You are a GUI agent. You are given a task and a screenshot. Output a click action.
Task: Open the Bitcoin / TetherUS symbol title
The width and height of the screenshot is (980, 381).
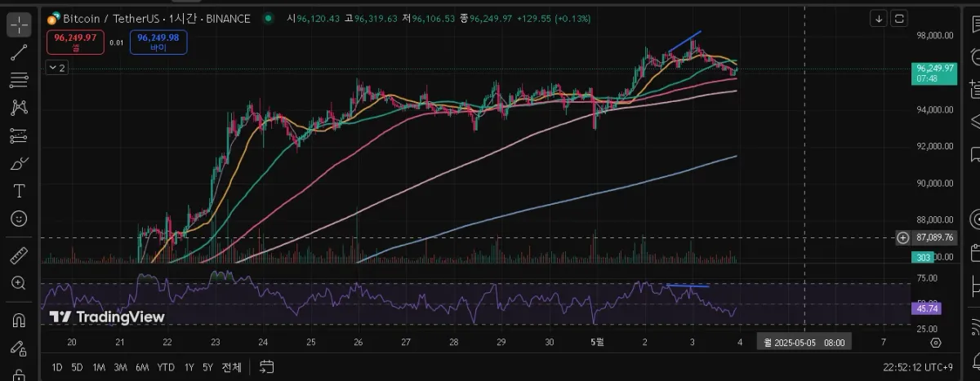click(157, 18)
